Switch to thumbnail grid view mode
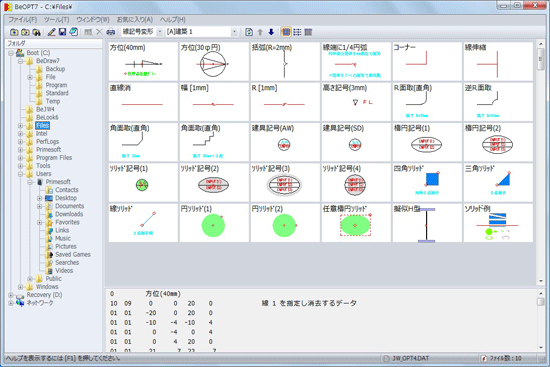Image resolution: width=550 pixels, height=367 pixels. coord(286,32)
